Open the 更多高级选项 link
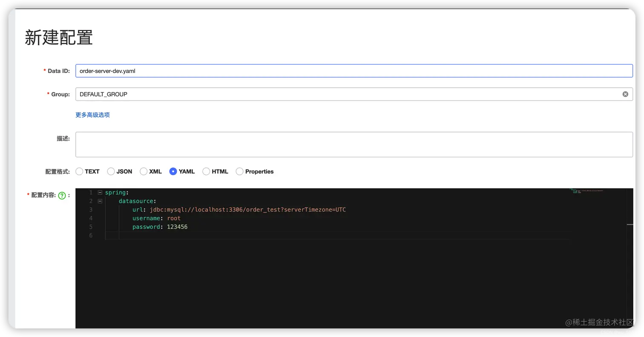This screenshot has height=337, width=644. [x=92, y=115]
